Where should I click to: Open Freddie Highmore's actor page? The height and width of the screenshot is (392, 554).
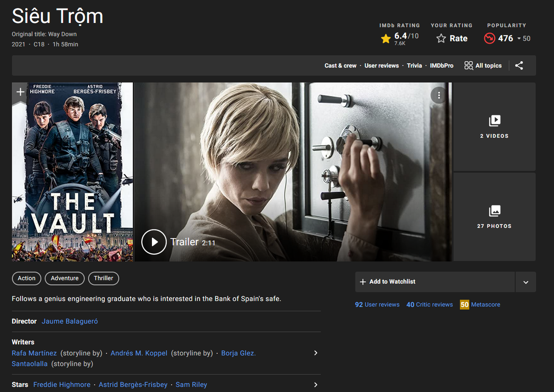coord(62,385)
